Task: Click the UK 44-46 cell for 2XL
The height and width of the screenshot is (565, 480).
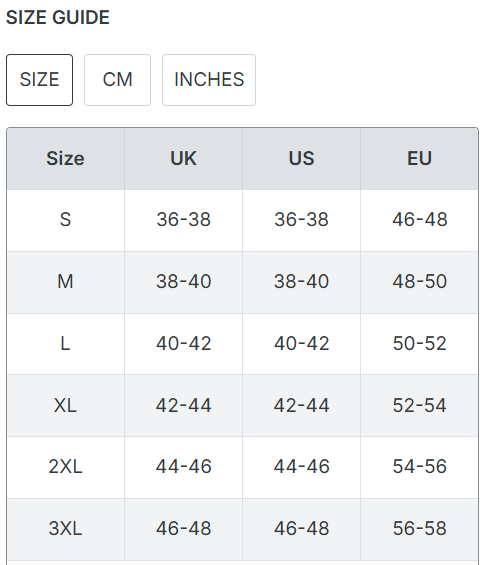Action: 183,467
